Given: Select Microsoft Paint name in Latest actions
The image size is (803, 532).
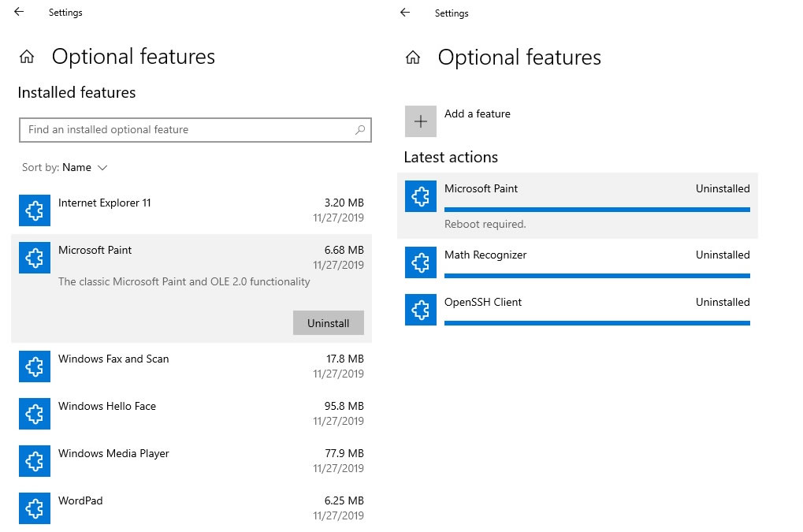Looking at the screenshot, I should point(481,188).
